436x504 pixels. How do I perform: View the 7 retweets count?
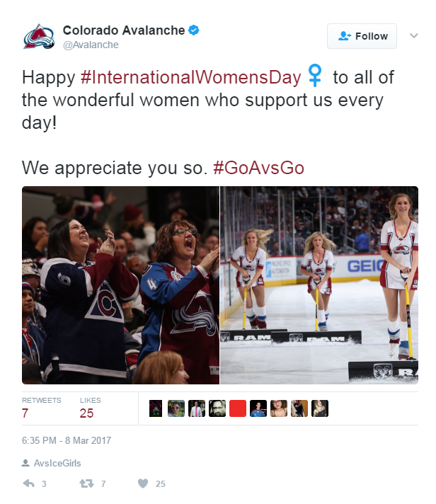point(25,412)
